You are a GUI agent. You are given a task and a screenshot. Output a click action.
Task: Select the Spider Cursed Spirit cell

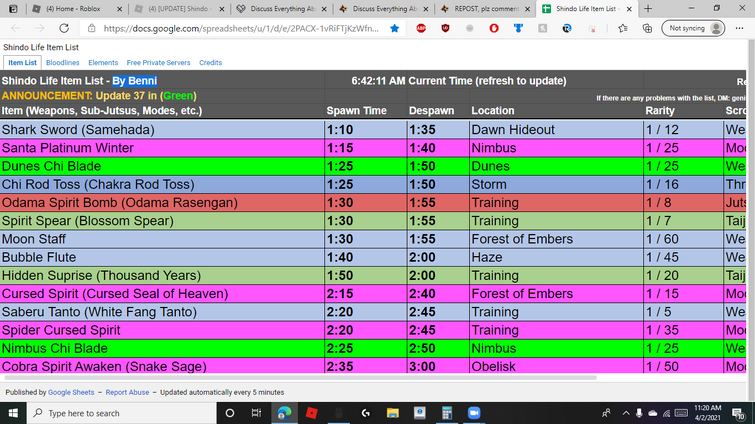[x=162, y=330]
